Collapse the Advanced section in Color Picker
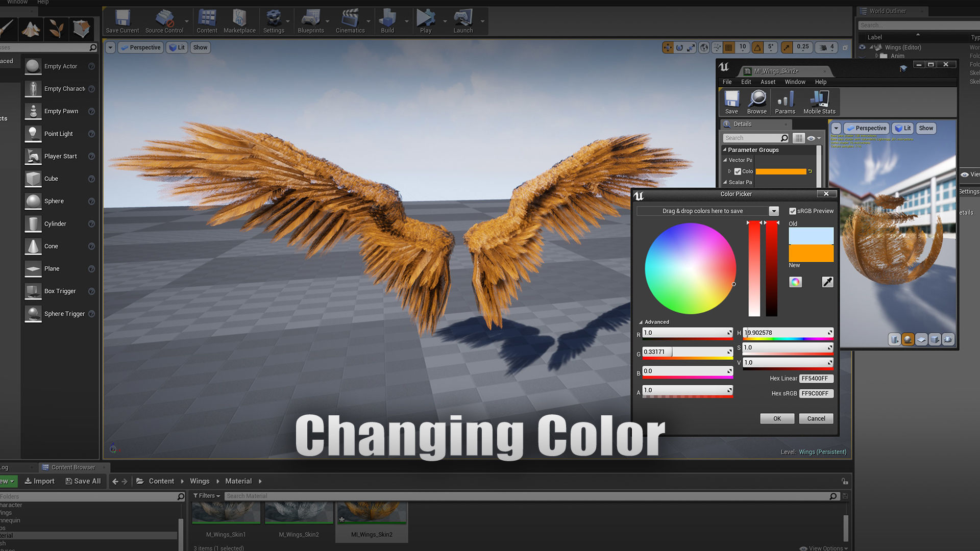Viewport: 980px width, 551px height. click(641, 322)
